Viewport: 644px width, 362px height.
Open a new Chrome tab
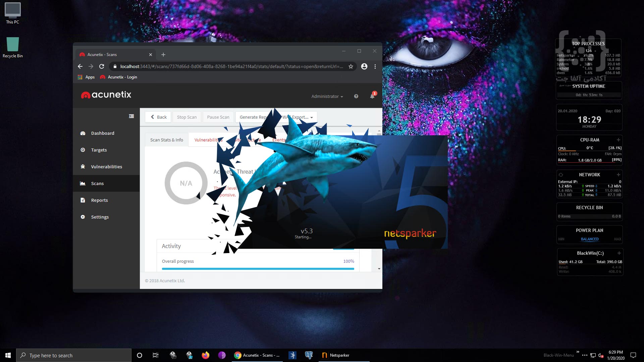pos(163,55)
